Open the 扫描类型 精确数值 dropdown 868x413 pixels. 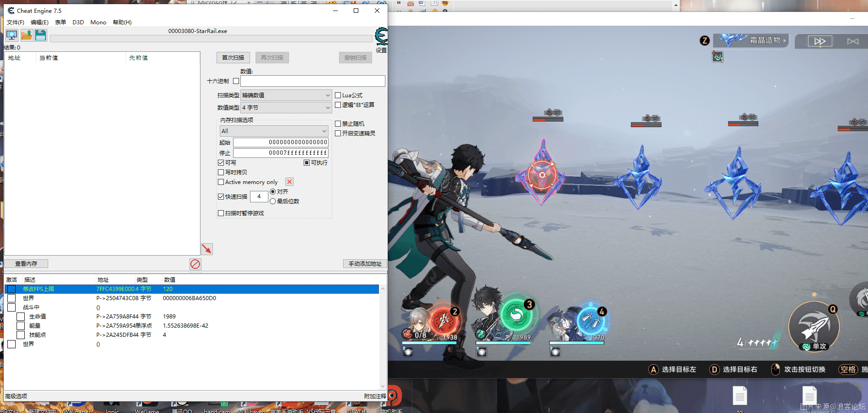pyautogui.click(x=286, y=95)
